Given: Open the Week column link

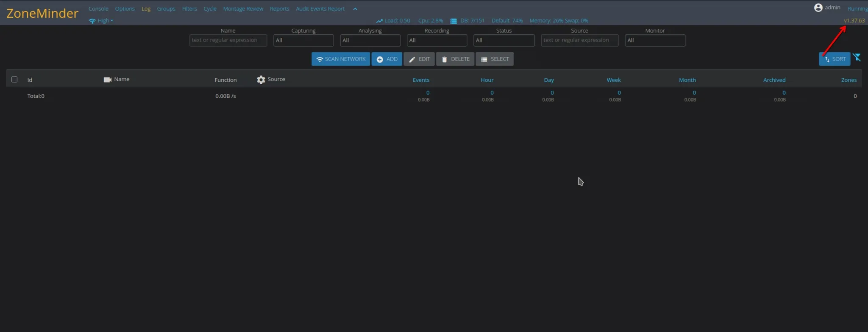Looking at the screenshot, I should click(x=614, y=80).
